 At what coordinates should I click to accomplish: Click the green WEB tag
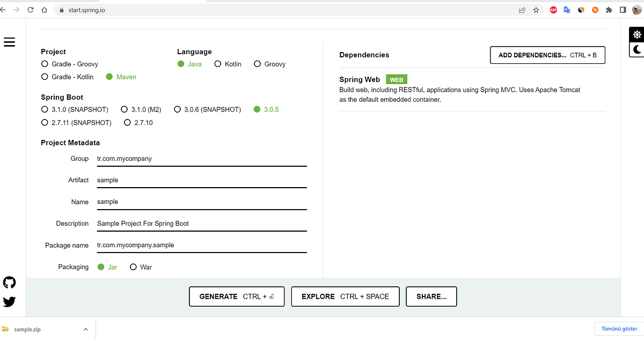pos(397,80)
